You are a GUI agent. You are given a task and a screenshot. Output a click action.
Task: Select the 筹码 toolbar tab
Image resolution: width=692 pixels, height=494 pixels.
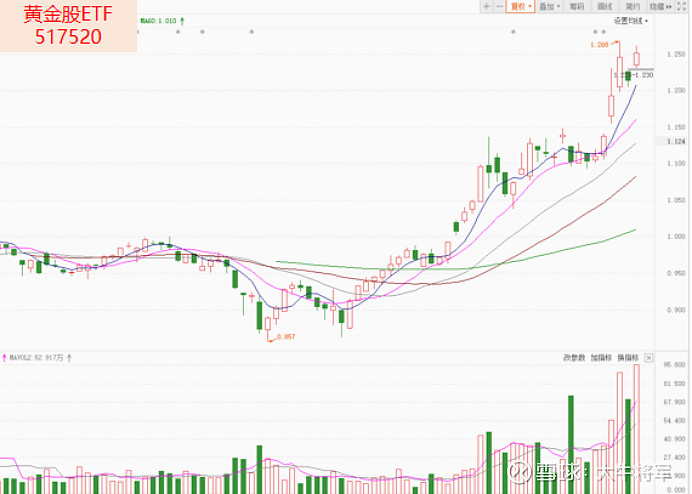pyautogui.click(x=576, y=6)
